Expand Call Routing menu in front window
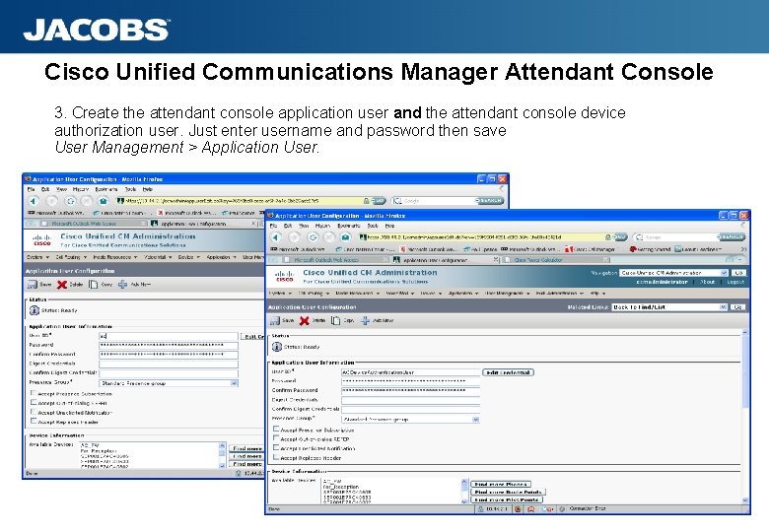 tap(314, 294)
